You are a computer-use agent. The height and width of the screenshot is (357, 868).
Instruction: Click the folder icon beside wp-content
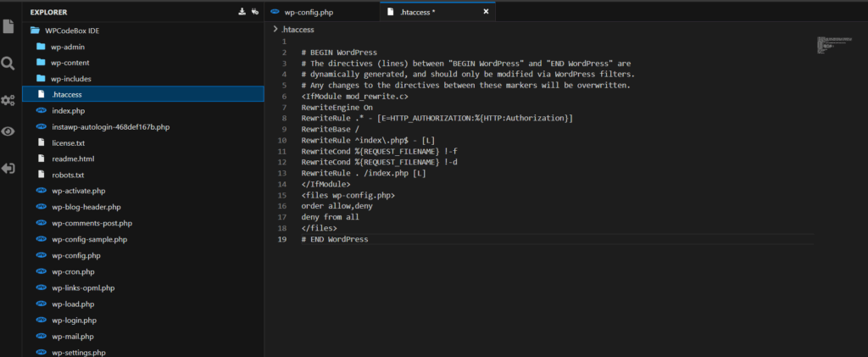pos(41,63)
